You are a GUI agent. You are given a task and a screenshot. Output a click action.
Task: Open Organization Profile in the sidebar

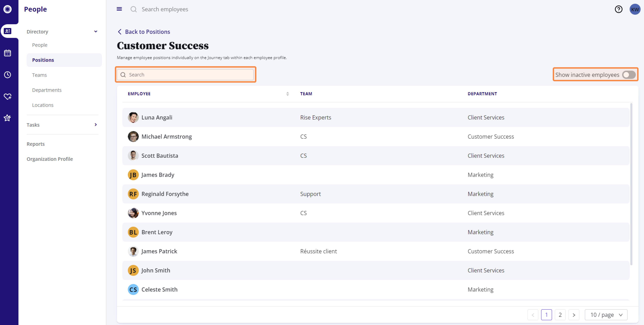[50, 159]
